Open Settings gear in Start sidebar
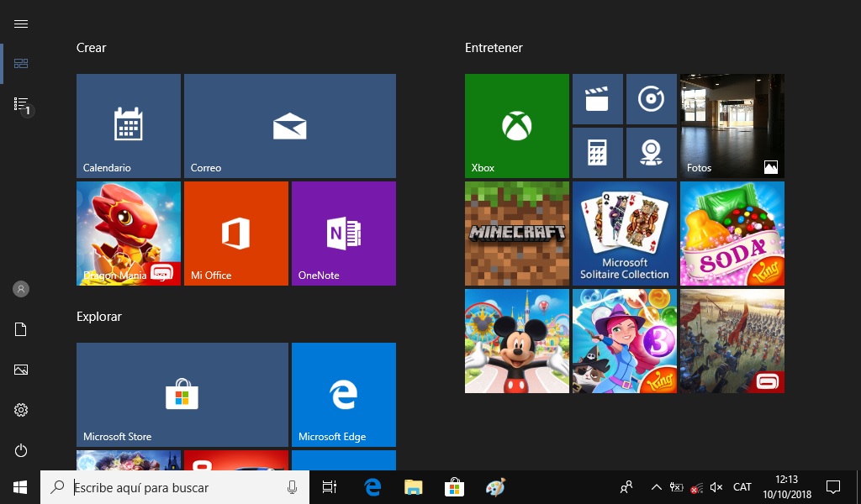This screenshot has height=504, width=861. [21, 410]
